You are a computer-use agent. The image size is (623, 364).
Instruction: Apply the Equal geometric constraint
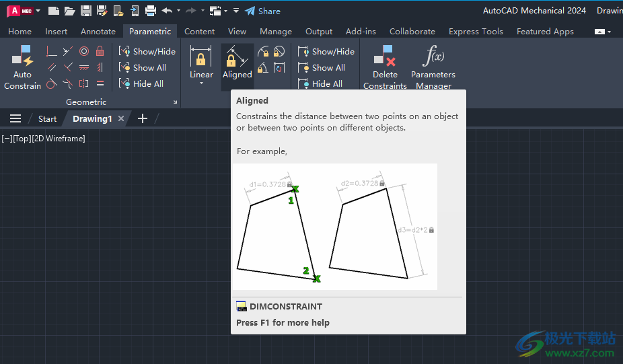click(100, 84)
